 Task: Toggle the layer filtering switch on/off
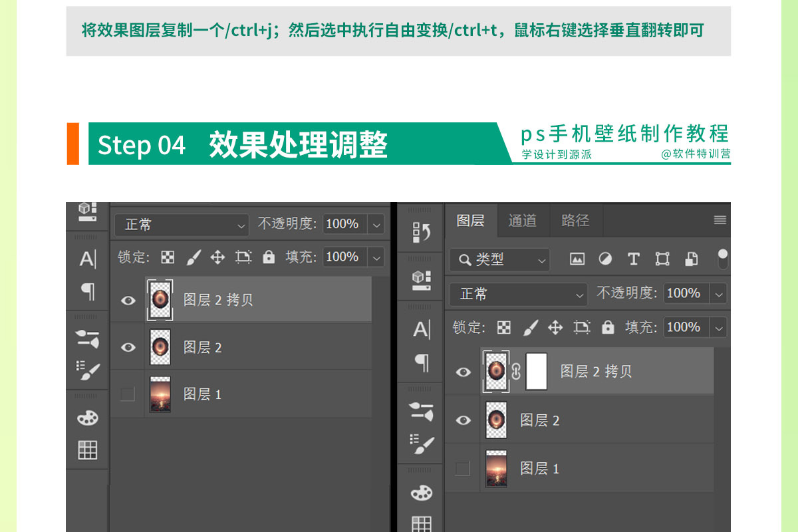click(x=723, y=259)
